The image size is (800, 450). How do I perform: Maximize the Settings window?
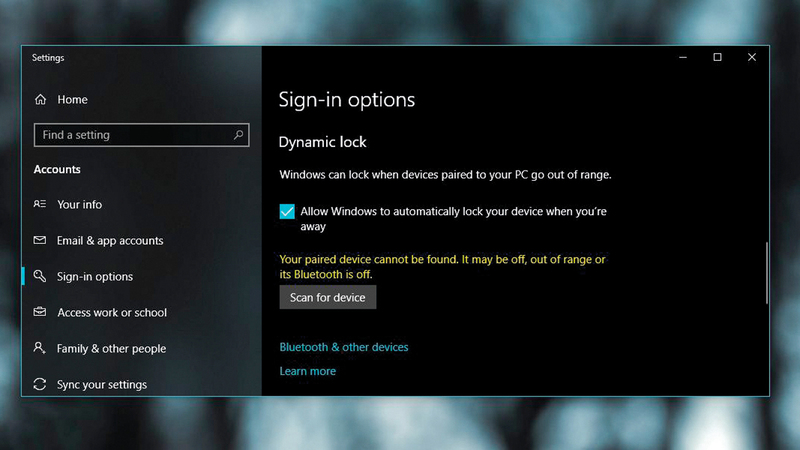[x=717, y=58]
